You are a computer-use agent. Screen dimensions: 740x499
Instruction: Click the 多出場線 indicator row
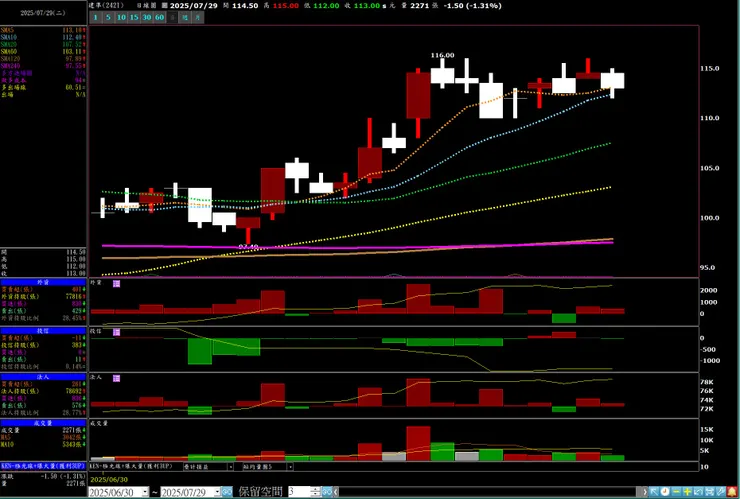43,87
